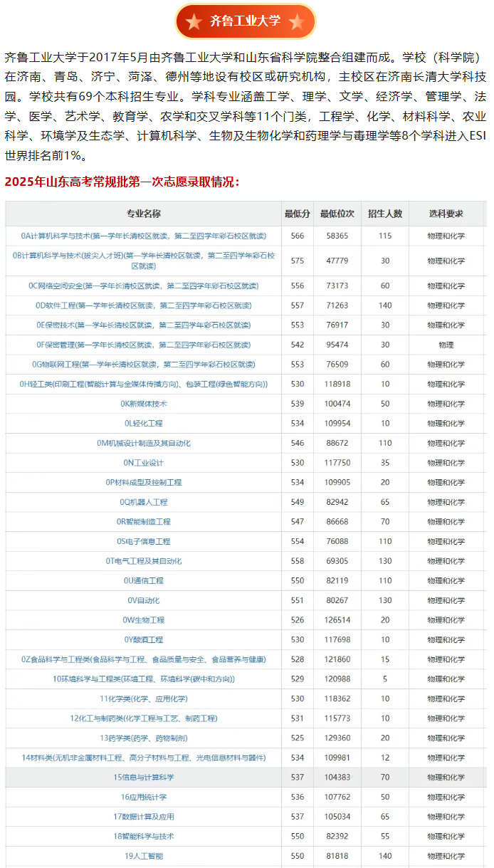This screenshot has width=494, height=868.
Task: Open the 0G物联网工程 major link
Action: (x=144, y=365)
